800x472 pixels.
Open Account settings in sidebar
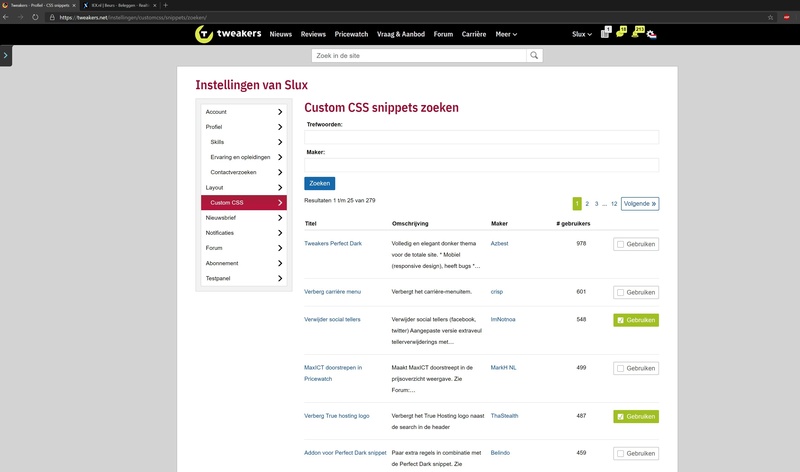tap(244, 112)
